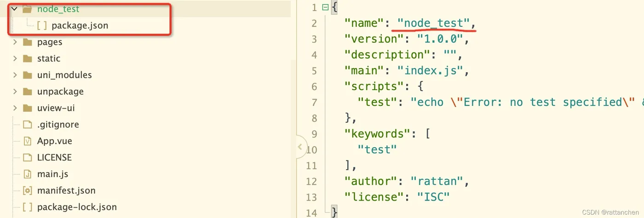Open the App.vue file

point(55,141)
